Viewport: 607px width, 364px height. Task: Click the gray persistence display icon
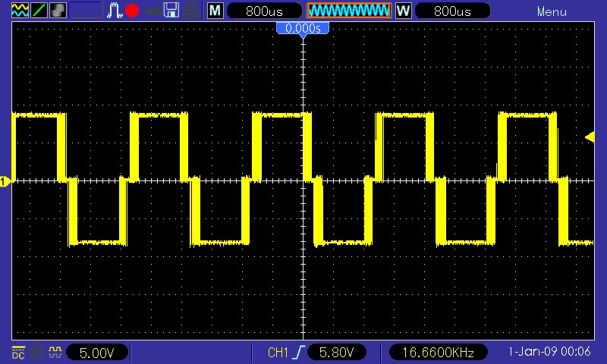[58, 11]
